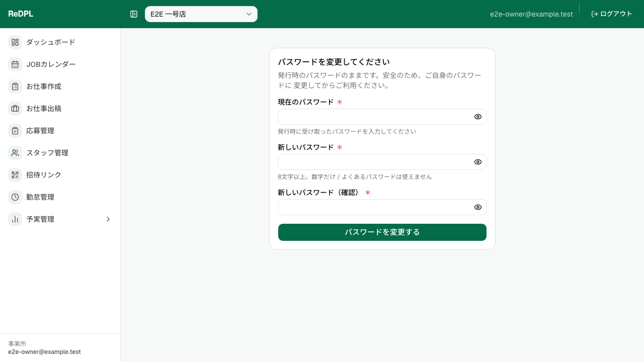This screenshot has width=644, height=362.
Task: Click the ReDPL logo text
Action: tap(21, 14)
